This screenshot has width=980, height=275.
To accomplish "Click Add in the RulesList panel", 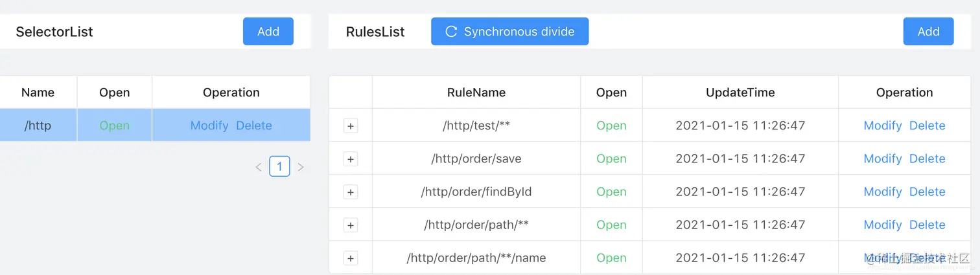I will (928, 32).
